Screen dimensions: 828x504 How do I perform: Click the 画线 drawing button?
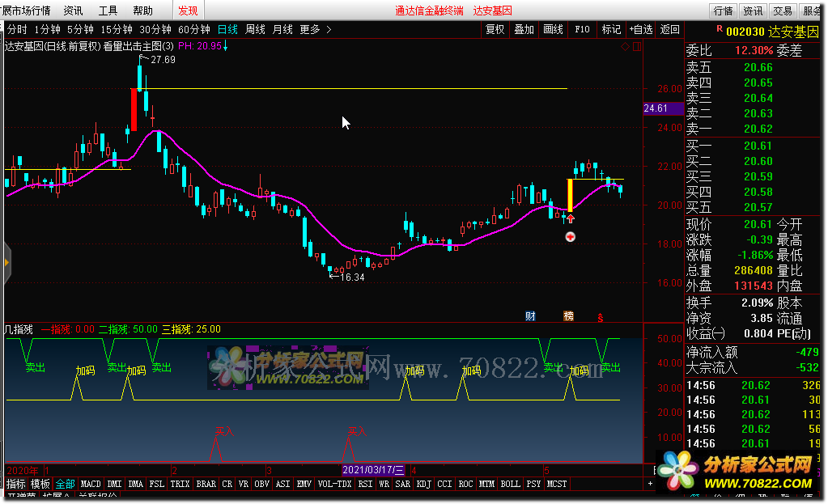[x=553, y=30]
